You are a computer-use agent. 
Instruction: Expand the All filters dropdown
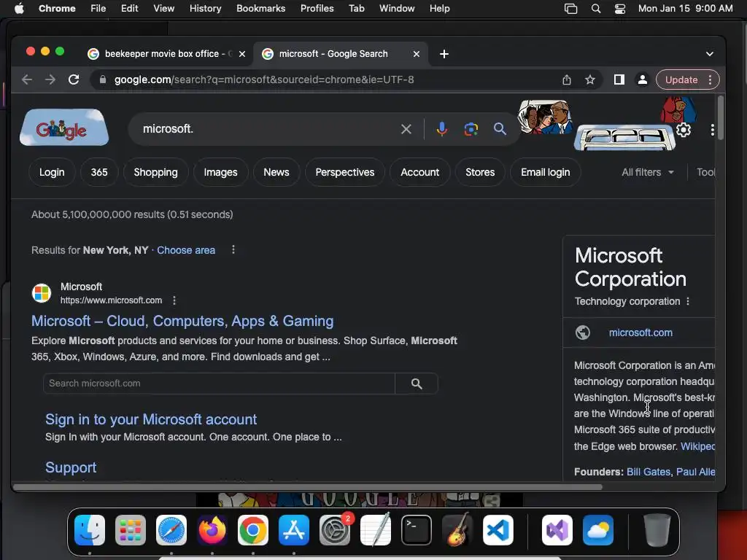648,172
